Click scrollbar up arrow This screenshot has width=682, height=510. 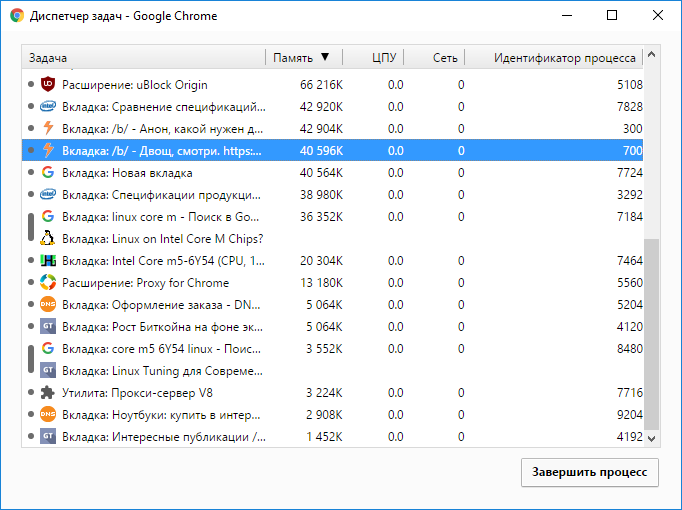click(651, 54)
